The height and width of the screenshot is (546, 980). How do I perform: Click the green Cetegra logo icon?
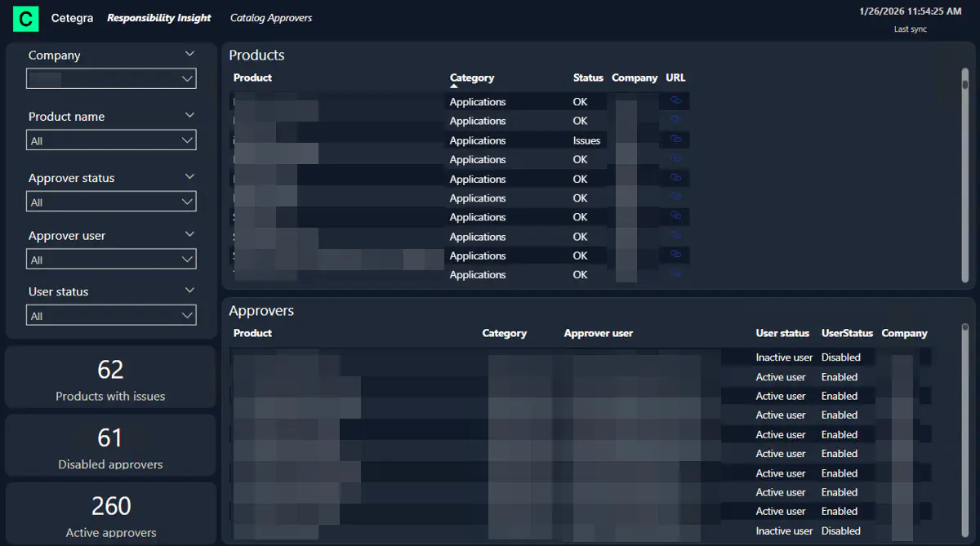pos(26,18)
